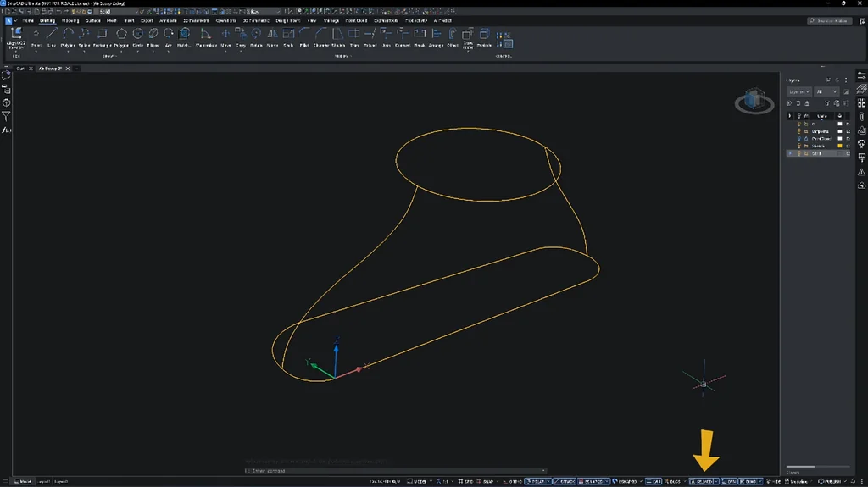Image resolution: width=868 pixels, height=487 pixels.
Task: Select the Circle tool
Action: click(138, 37)
